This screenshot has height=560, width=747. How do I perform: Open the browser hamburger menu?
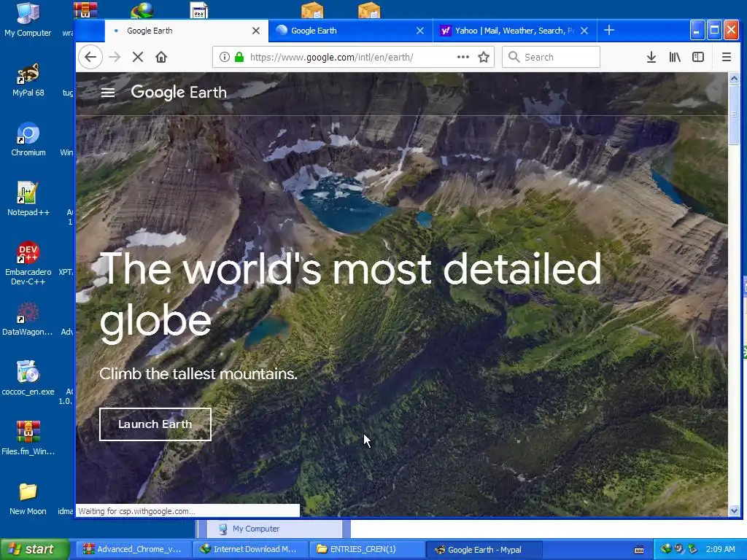pyautogui.click(x=726, y=57)
